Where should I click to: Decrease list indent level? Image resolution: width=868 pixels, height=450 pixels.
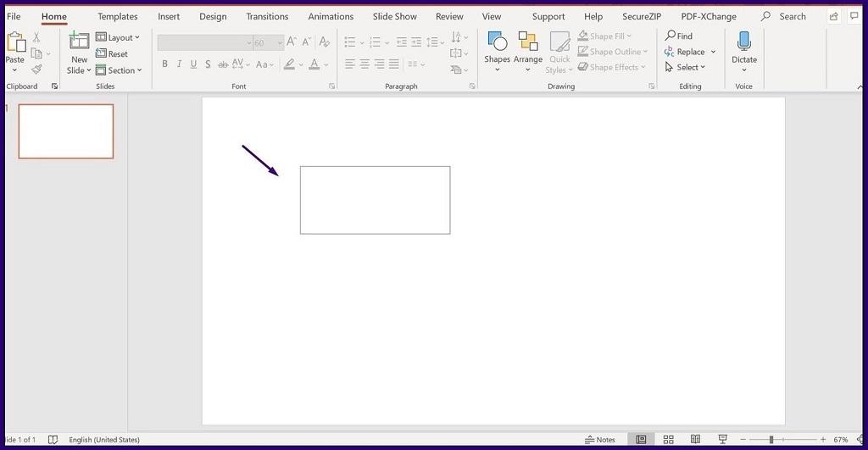tap(402, 42)
